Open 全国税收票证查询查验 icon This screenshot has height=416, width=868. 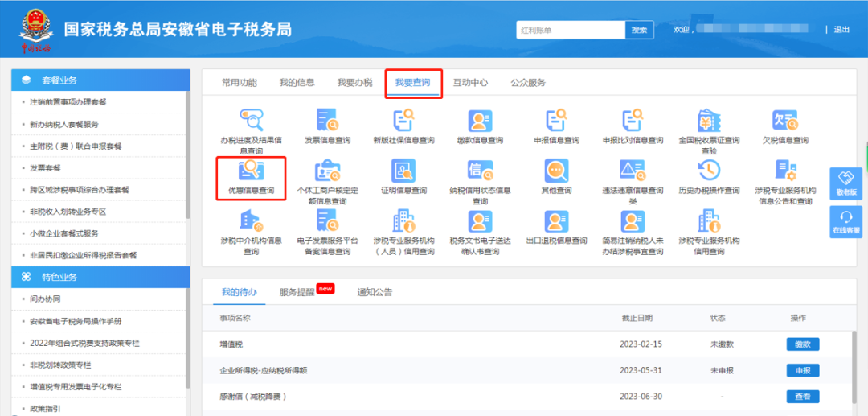click(x=709, y=120)
